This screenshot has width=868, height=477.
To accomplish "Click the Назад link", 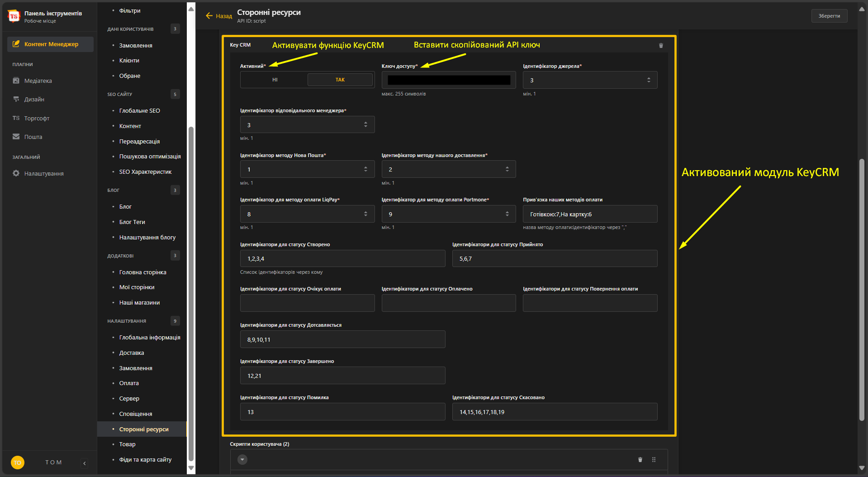I will coord(224,16).
